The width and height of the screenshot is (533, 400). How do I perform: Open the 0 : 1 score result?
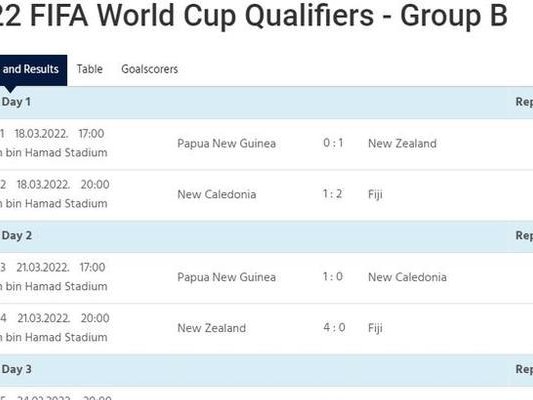[x=333, y=143]
